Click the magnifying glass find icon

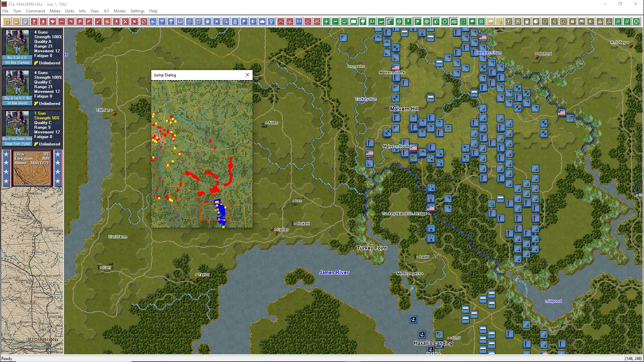tap(226, 21)
